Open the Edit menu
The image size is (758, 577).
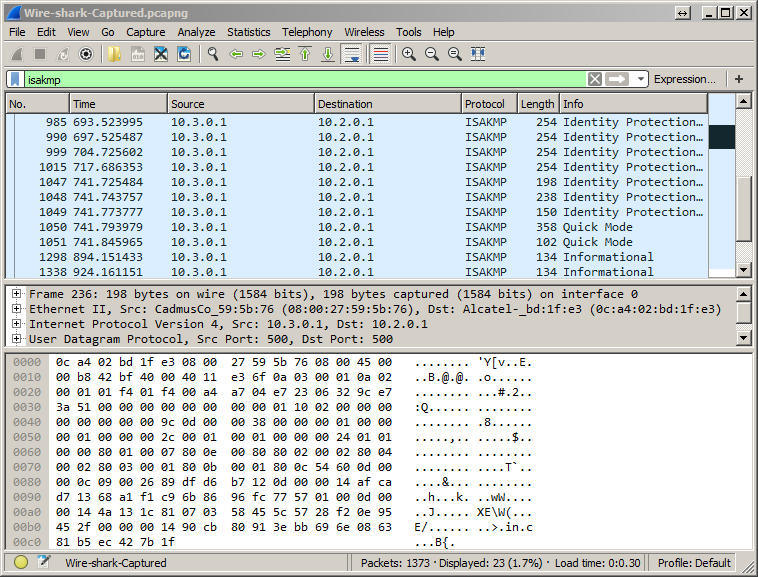click(46, 32)
